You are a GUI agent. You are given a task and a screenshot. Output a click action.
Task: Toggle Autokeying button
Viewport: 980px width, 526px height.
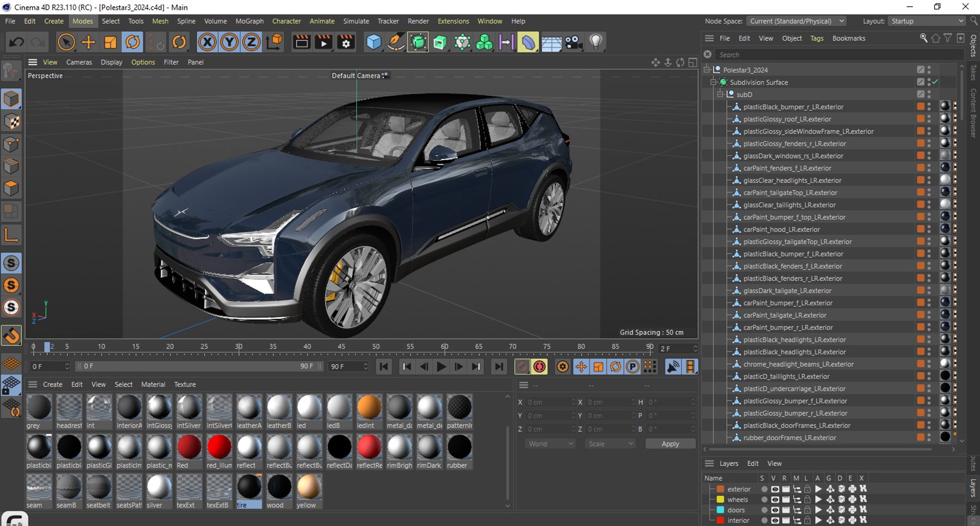click(540, 366)
